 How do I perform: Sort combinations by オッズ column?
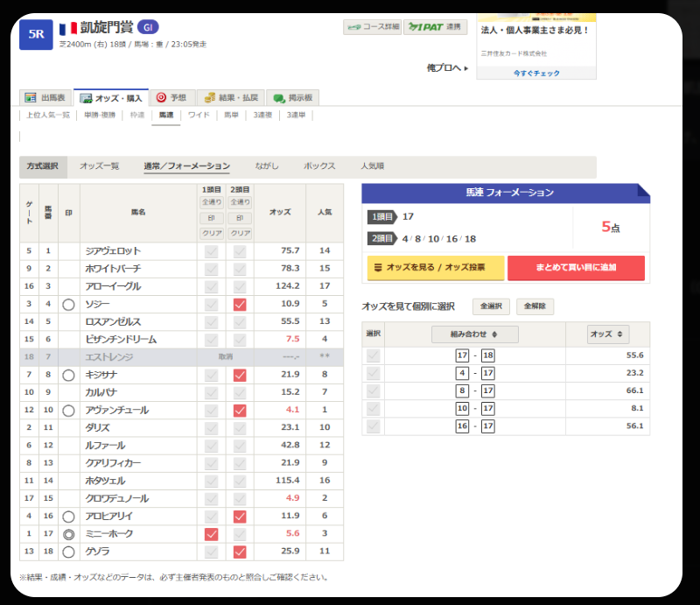click(x=608, y=334)
